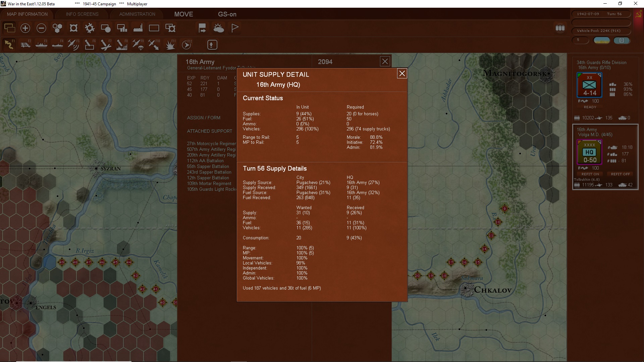The width and height of the screenshot is (644, 362).
Task: Select the F7 bomb airfield icon
Action: pos(106,45)
